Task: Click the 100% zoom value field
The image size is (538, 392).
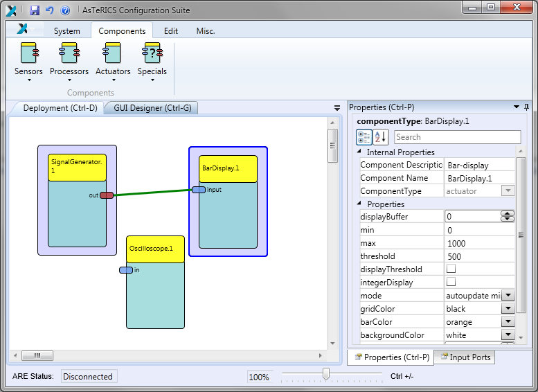Action: (260, 377)
